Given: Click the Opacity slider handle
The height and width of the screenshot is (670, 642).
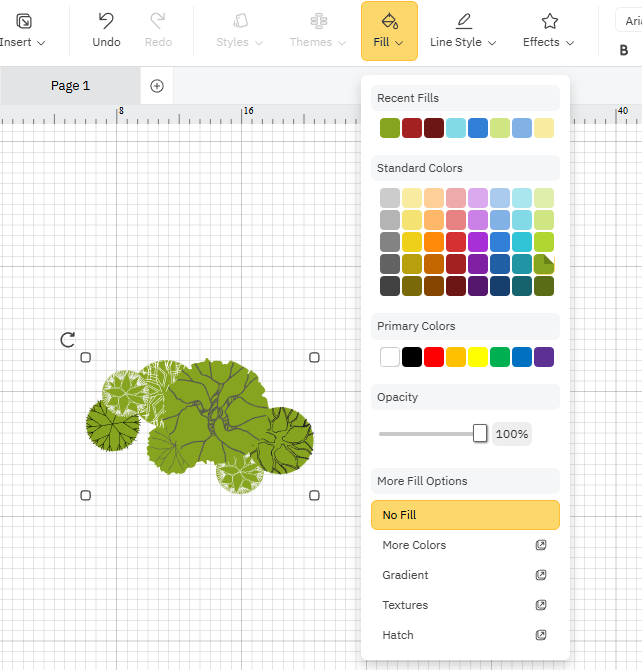Looking at the screenshot, I should click(480, 433).
